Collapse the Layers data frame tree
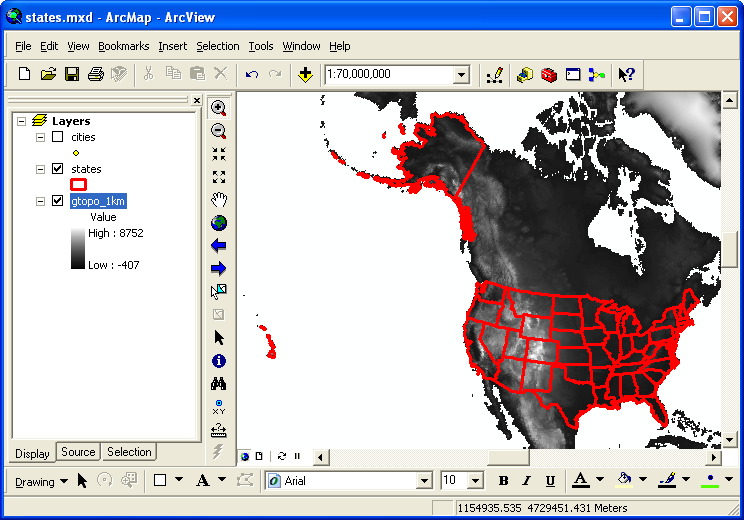Screen dimensions: 744x520 [x=22, y=121]
